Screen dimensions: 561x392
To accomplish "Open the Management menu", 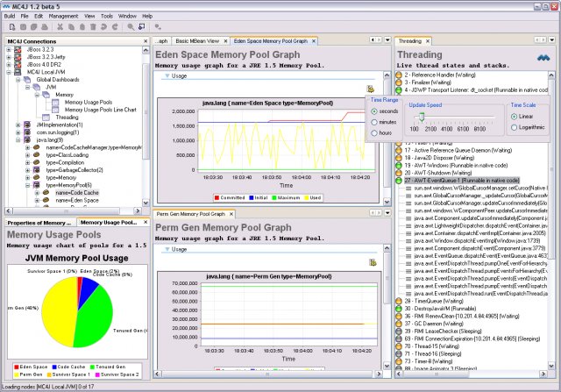I will [x=63, y=16].
